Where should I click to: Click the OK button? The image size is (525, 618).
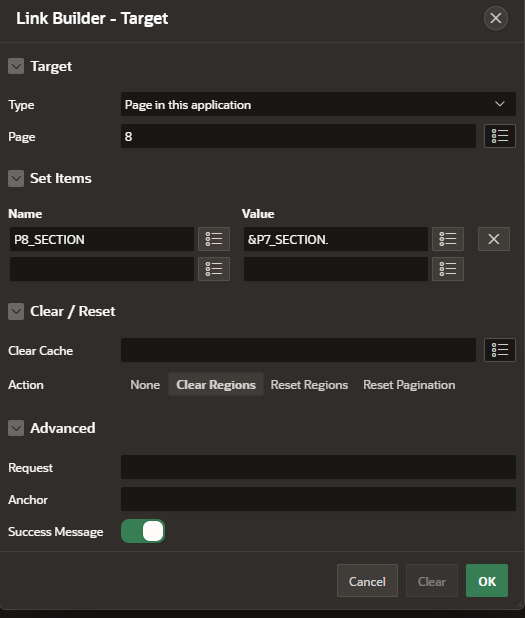pos(487,581)
